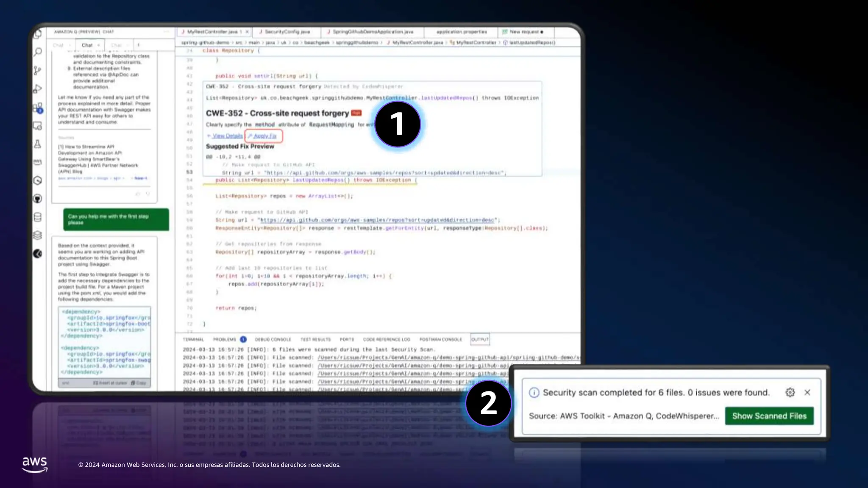This screenshot has height=488, width=868.
Task: Open the github API URL on line 59
Action: (377, 220)
